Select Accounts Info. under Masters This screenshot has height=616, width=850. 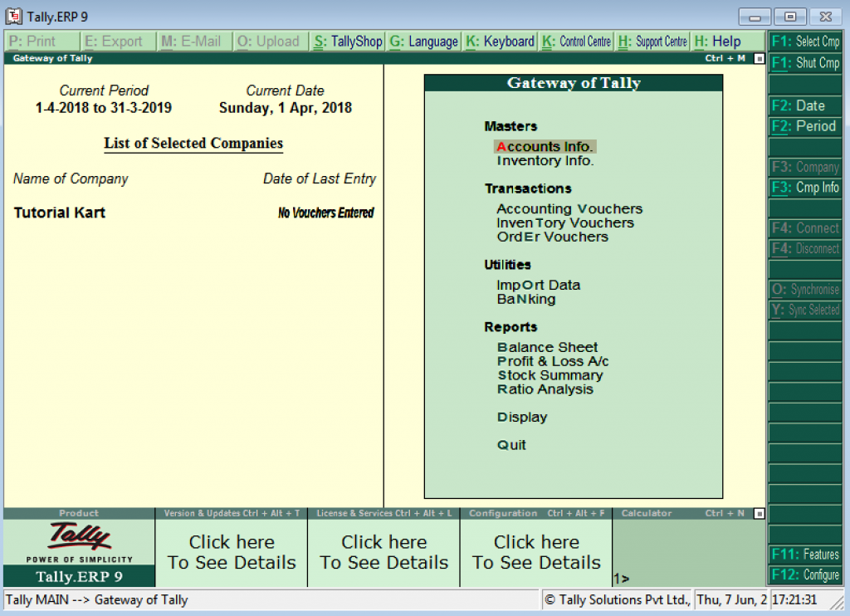pos(545,147)
